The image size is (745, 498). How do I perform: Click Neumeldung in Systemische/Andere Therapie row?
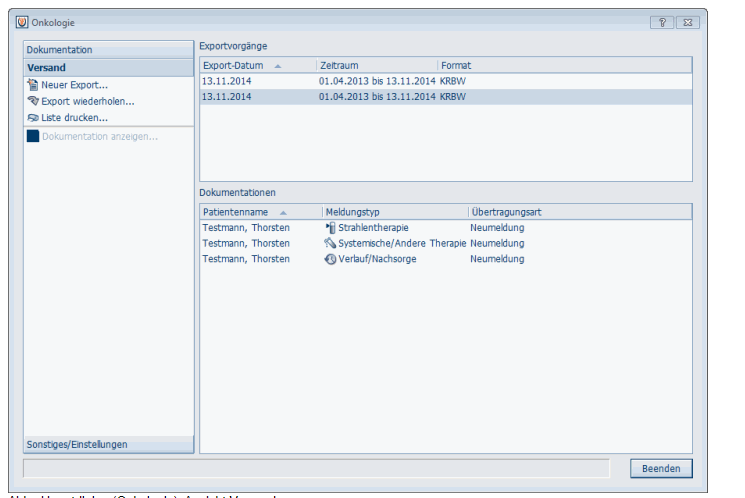[x=497, y=243]
